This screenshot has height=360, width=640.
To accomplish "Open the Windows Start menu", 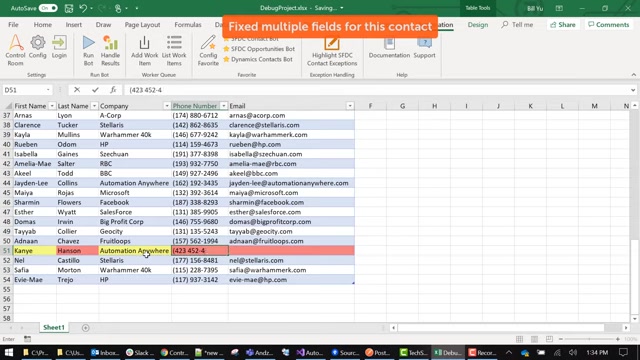I will (9, 352).
